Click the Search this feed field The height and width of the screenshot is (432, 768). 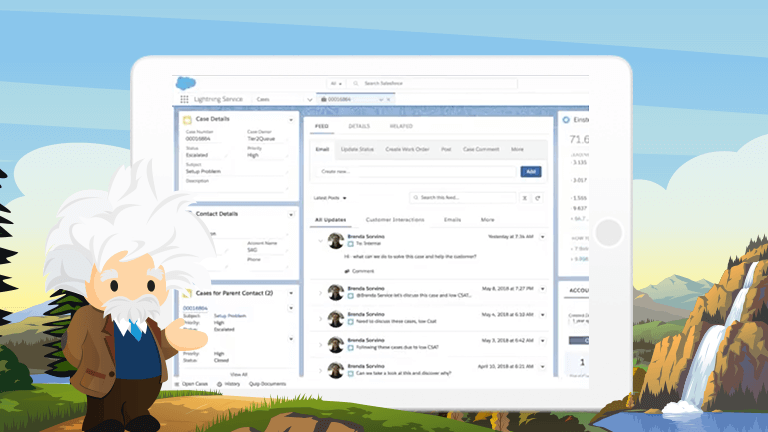[462, 198]
